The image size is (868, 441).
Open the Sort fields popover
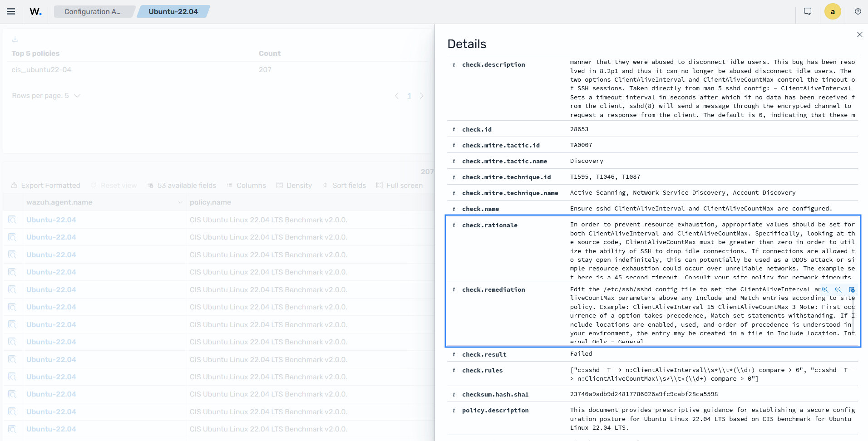click(x=344, y=186)
